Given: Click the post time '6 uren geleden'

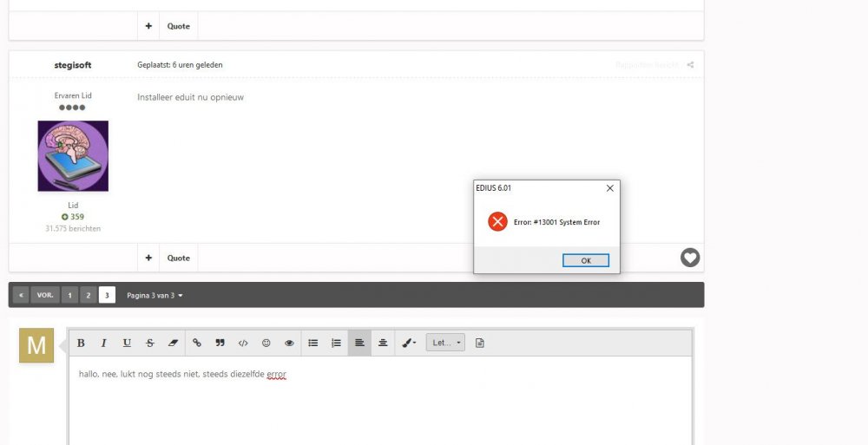Looking at the screenshot, I should [197, 65].
